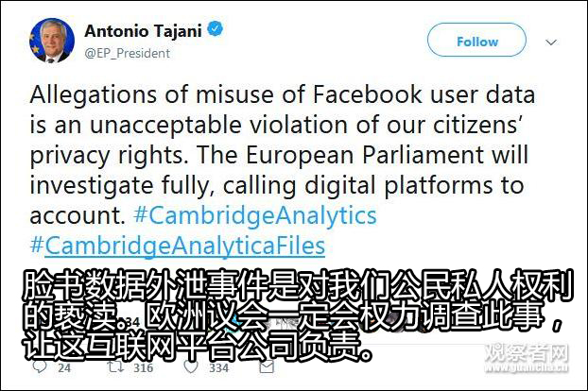Click the @EP_President handle
This screenshot has width=588, height=391.
pyautogui.click(x=128, y=53)
